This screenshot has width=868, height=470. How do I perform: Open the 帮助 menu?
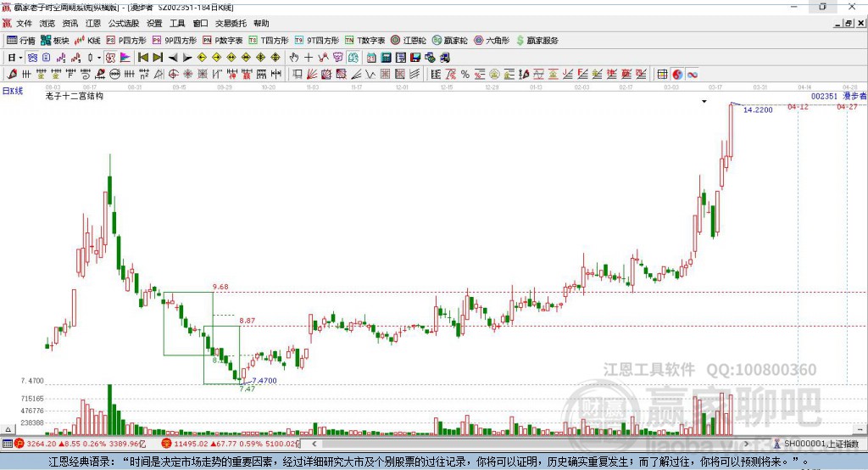pyautogui.click(x=261, y=23)
